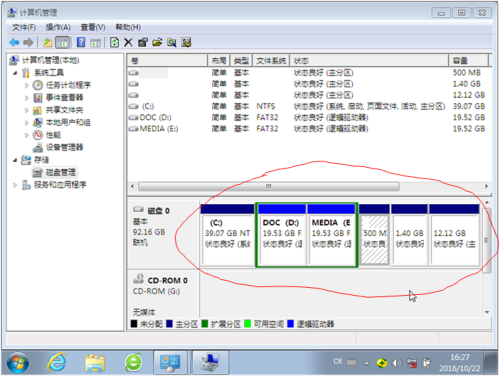The height and width of the screenshot is (376, 500).
Task: Select 设备管理器 in the tree
Action: [65, 147]
